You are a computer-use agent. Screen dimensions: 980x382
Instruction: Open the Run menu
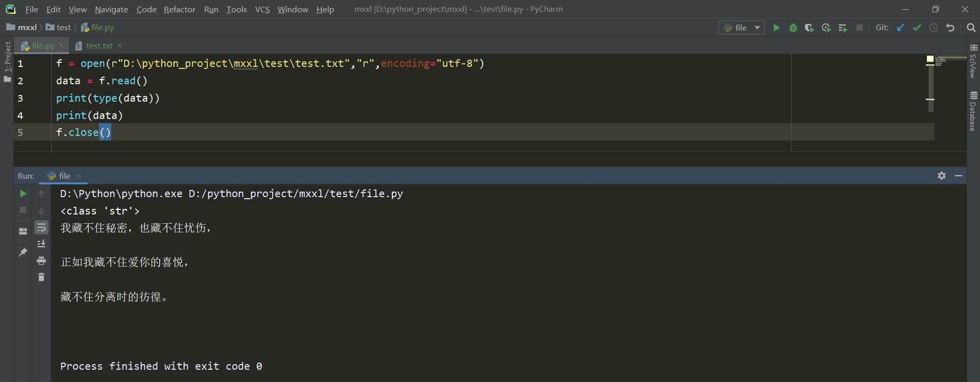point(211,9)
